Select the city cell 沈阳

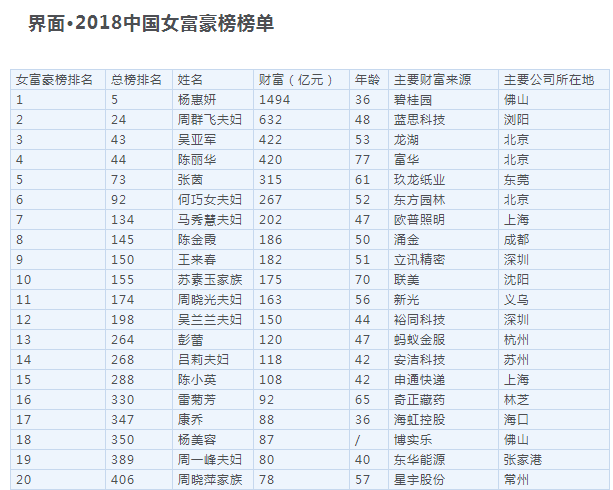pos(516,280)
